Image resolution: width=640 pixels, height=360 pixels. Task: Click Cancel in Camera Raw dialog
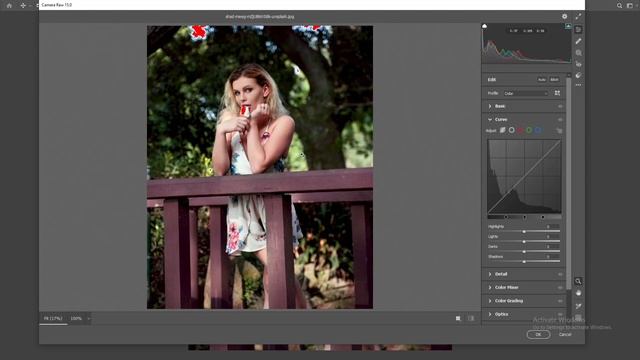pyautogui.click(x=565, y=334)
